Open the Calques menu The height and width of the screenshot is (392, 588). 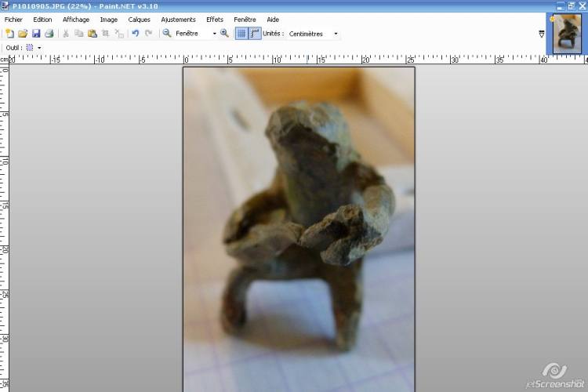click(139, 20)
